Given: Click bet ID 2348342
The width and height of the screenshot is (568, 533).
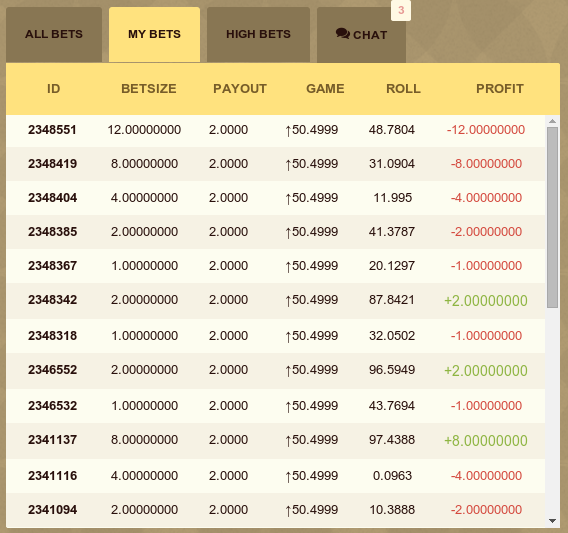Looking at the screenshot, I should [x=53, y=300].
